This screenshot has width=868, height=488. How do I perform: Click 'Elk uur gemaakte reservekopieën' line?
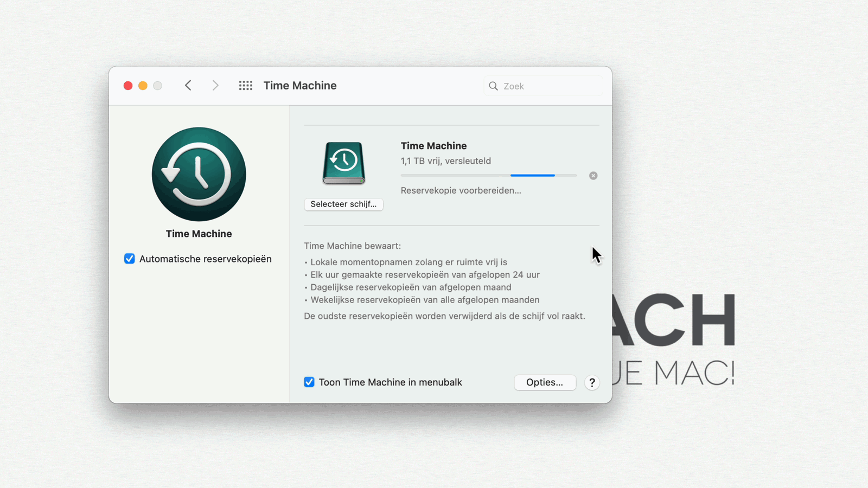click(425, 274)
